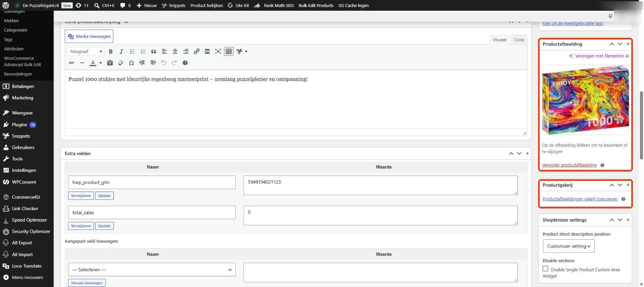Clear text formatting with eraser
The width and height of the screenshot is (644, 287).
click(x=120, y=63)
